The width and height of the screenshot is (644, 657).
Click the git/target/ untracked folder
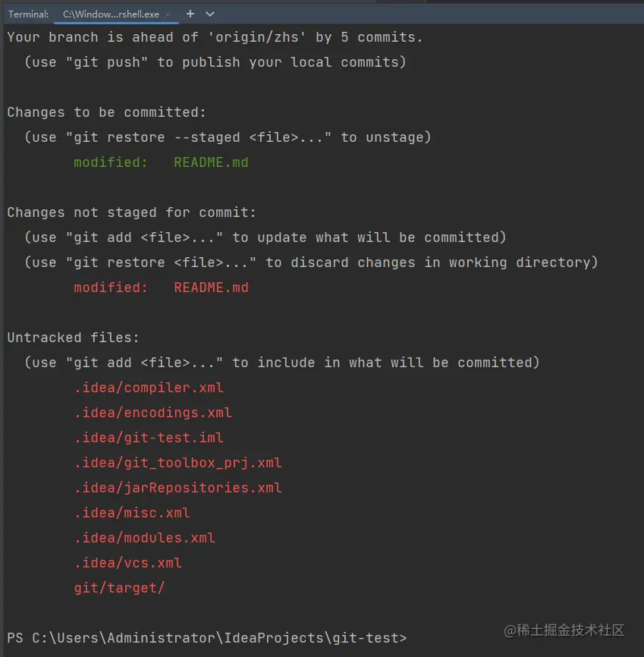(x=119, y=588)
